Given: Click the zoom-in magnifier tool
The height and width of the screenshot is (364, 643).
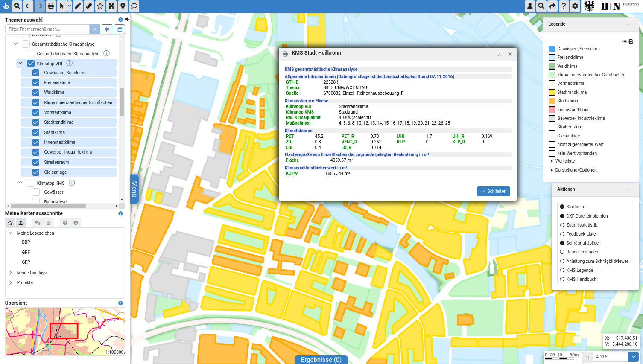Looking at the screenshot, I should (x=17, y=6).
